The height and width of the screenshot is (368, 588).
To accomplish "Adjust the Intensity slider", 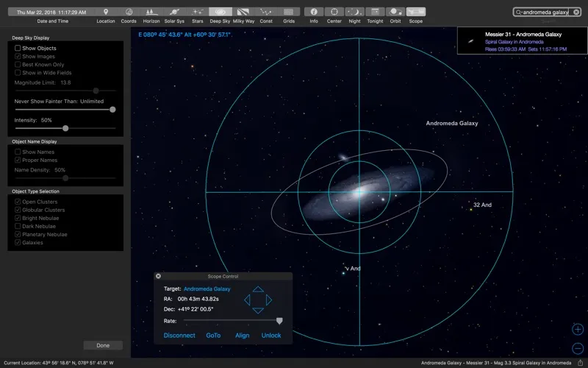I will pos(65,128).
